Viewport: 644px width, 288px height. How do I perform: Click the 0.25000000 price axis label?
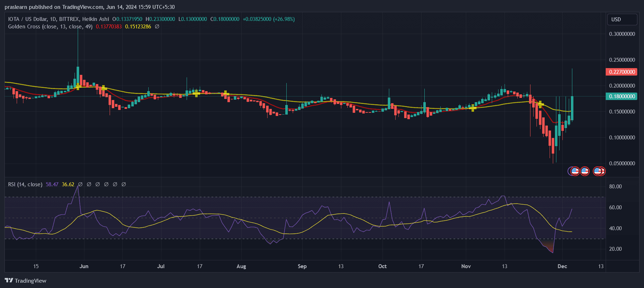click(622, 60)
